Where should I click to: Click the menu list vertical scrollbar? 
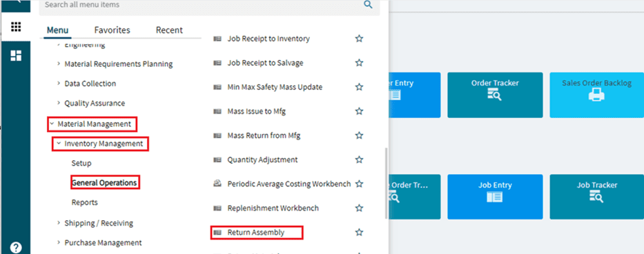(x=386, y=183)
